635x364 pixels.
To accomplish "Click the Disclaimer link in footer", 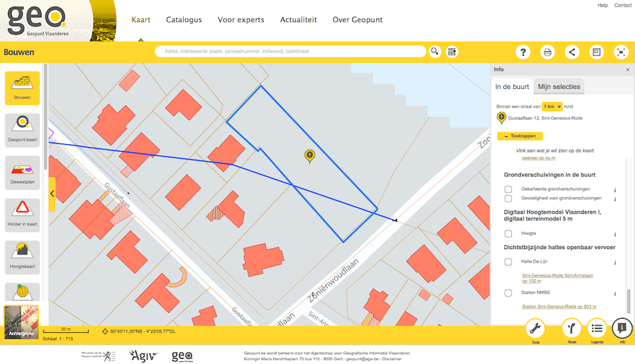I will pyautogui.click(x=392, y=359).
